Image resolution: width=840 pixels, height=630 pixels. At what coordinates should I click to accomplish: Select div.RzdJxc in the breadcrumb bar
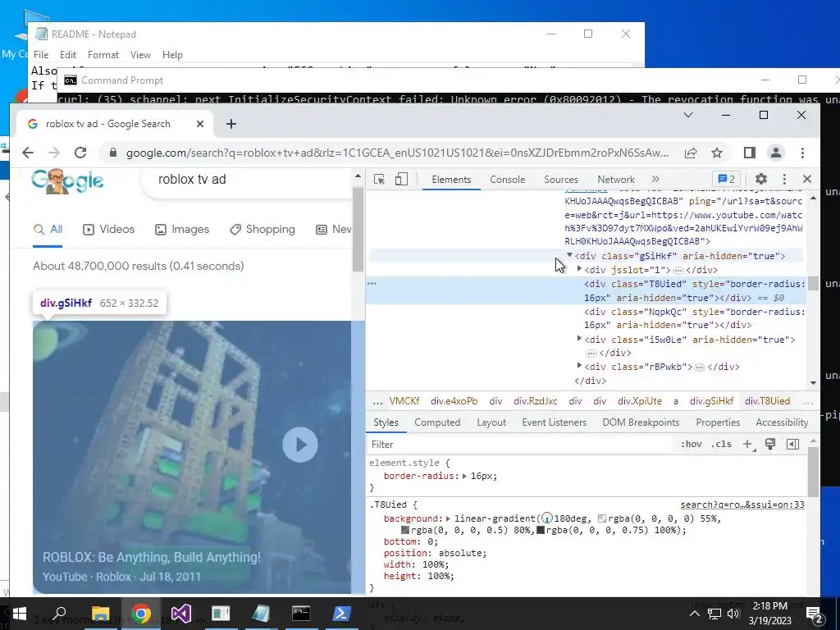535,400
